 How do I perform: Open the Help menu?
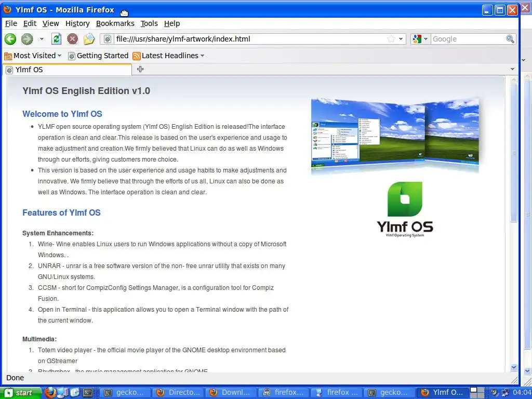click(x=171, y=23)
